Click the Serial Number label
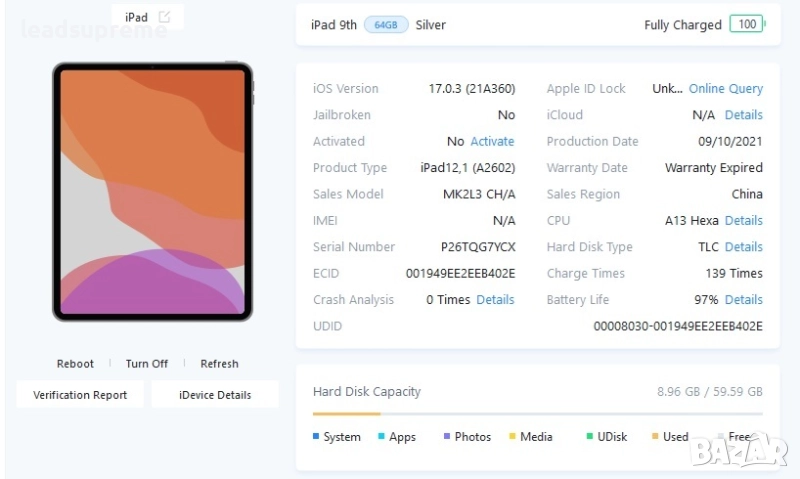 coord(354,247)
